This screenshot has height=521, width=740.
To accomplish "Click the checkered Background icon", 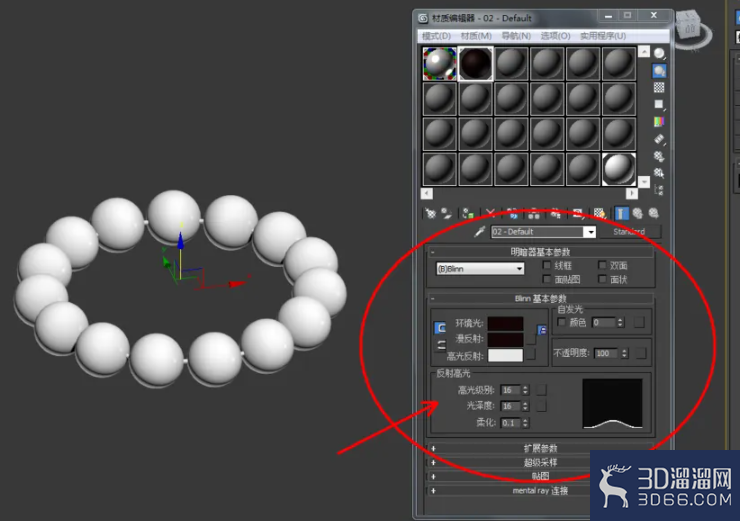I will click(x=659, y=87).
